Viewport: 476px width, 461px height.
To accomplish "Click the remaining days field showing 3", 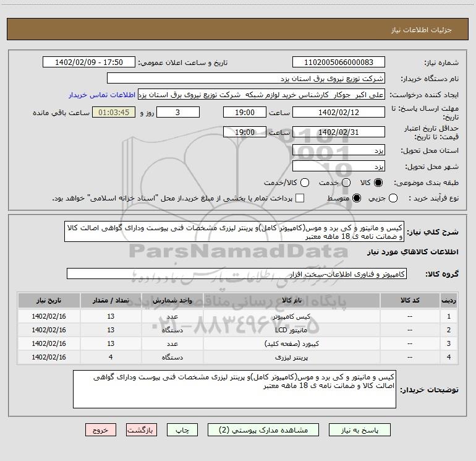I will pos(178,112).
